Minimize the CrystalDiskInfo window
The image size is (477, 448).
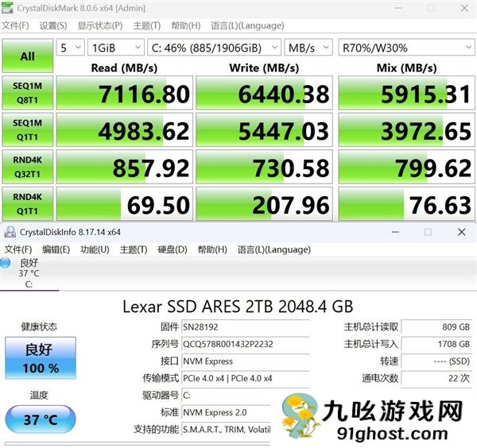tap(395, 232)
